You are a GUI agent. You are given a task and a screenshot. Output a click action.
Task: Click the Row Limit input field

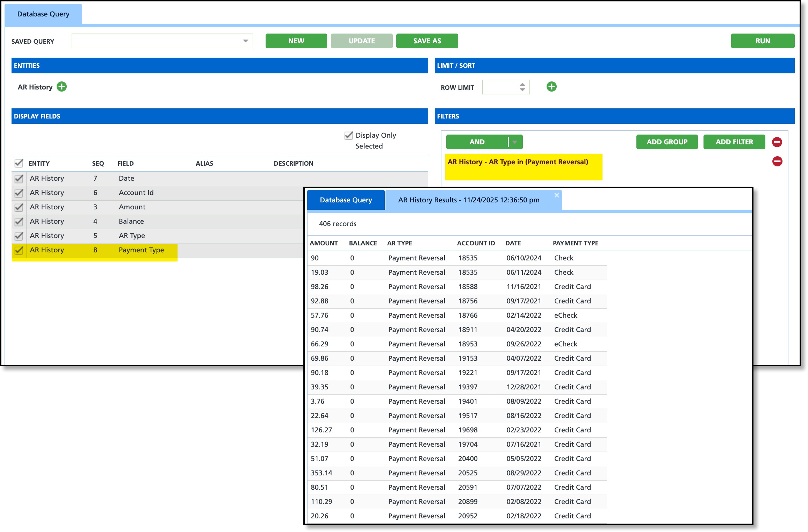pos(500,87)
